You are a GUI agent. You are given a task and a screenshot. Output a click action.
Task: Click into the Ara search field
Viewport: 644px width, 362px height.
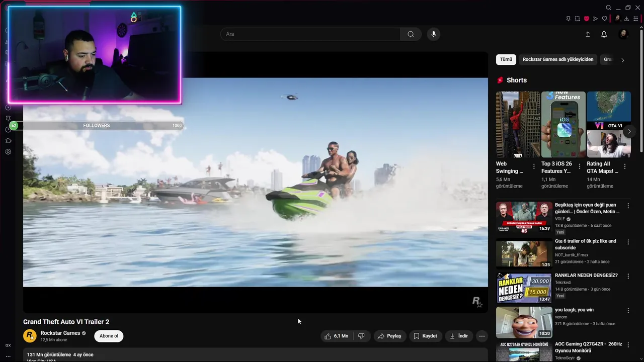click(x=310, y=34)
